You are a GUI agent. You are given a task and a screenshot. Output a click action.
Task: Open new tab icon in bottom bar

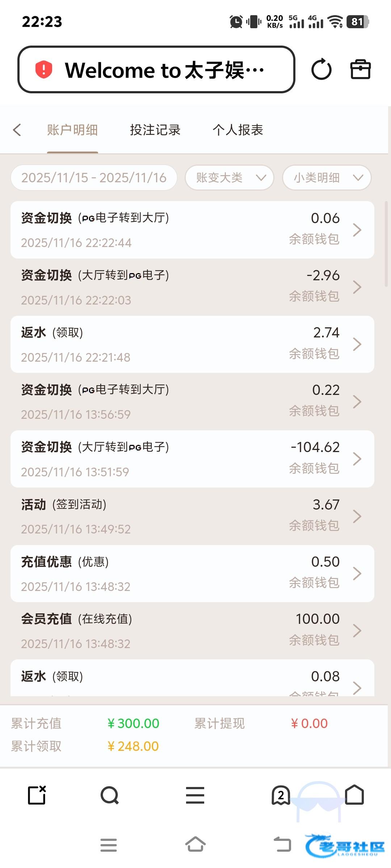tap(37, 795)
